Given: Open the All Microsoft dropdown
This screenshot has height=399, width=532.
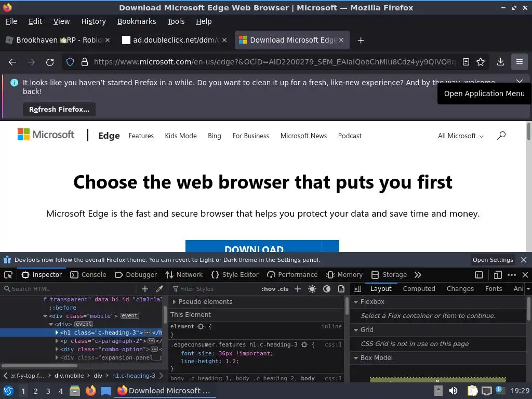Looking at the screenshot, I should 460,136.
